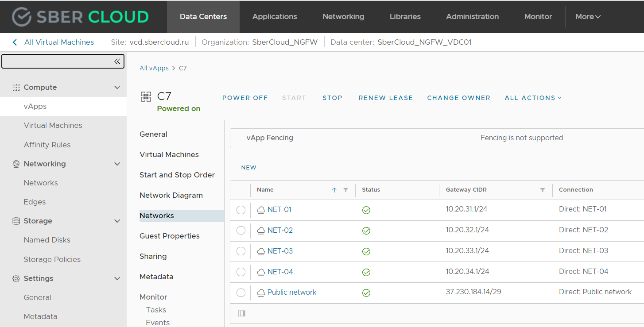Go to All Virtual Machines link

pos(59,42)
